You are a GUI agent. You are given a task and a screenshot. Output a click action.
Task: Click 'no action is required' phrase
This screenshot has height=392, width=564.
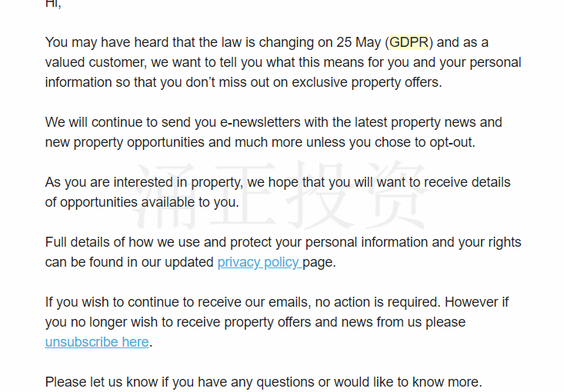tap(378, 302)
